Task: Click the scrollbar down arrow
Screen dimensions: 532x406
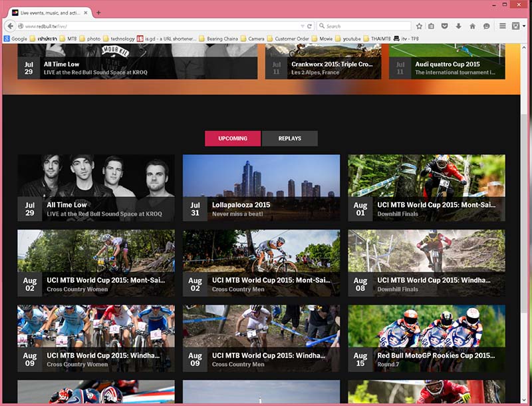Action: coord(524,399)
